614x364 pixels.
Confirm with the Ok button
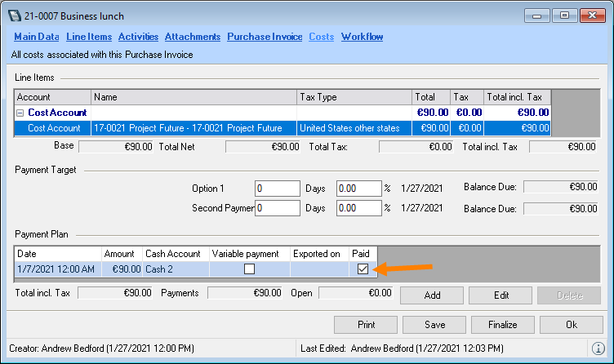572,324
